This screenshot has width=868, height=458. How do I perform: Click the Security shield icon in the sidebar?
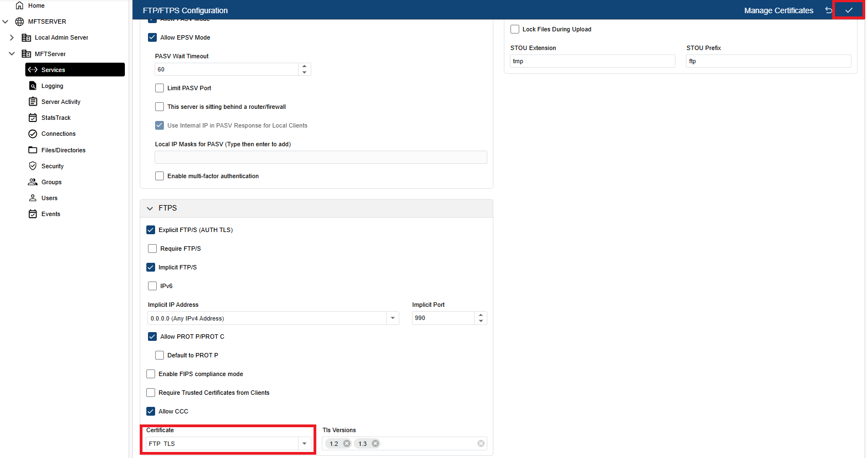[33, 166]
